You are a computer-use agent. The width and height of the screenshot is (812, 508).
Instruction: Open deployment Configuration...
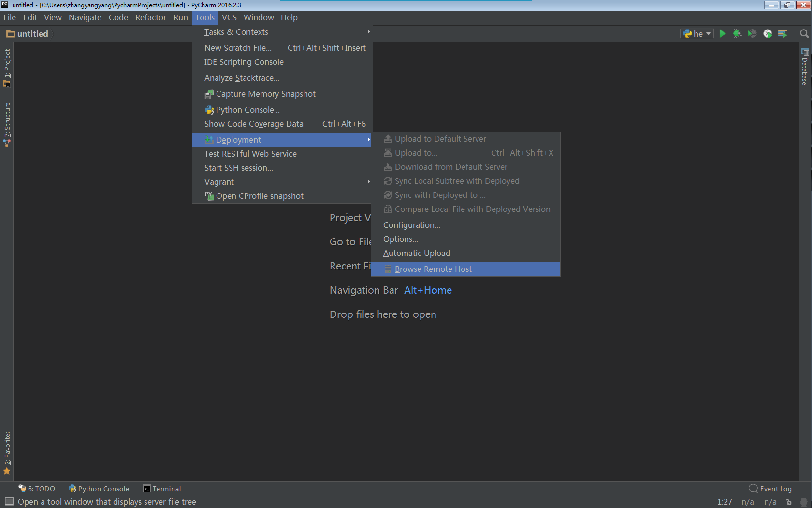465,225
